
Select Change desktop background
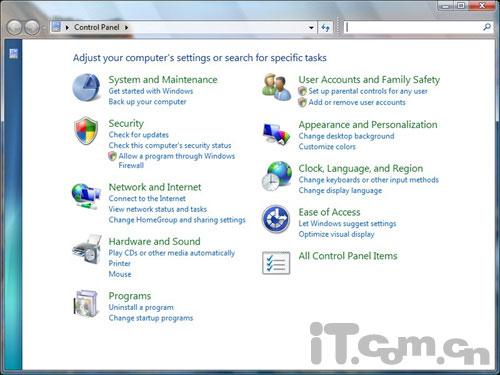click(346, 136)
